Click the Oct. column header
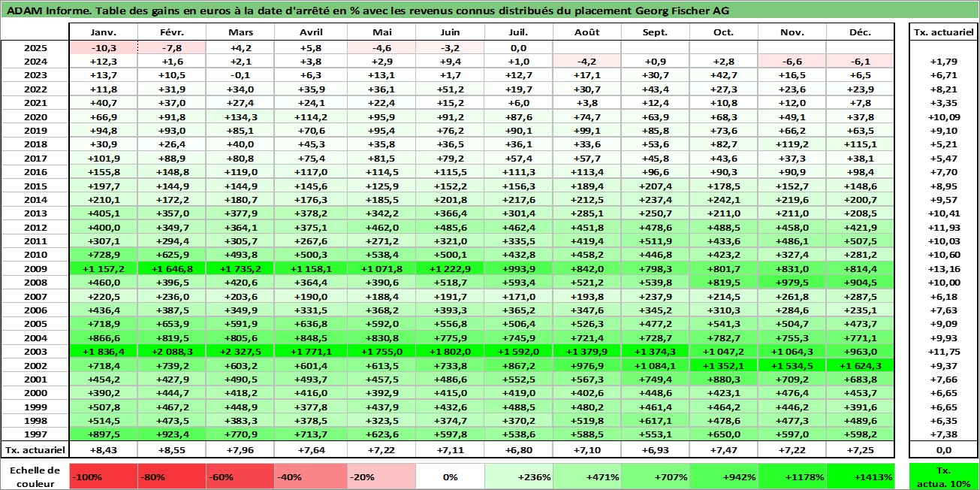 (722, 32)
